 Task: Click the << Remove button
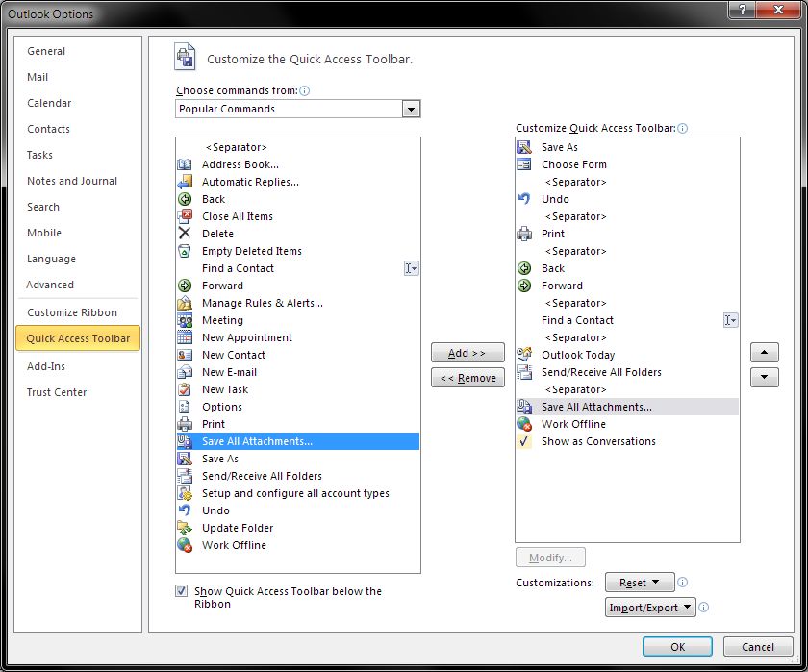pyautogui.click(x=467, y=378)
